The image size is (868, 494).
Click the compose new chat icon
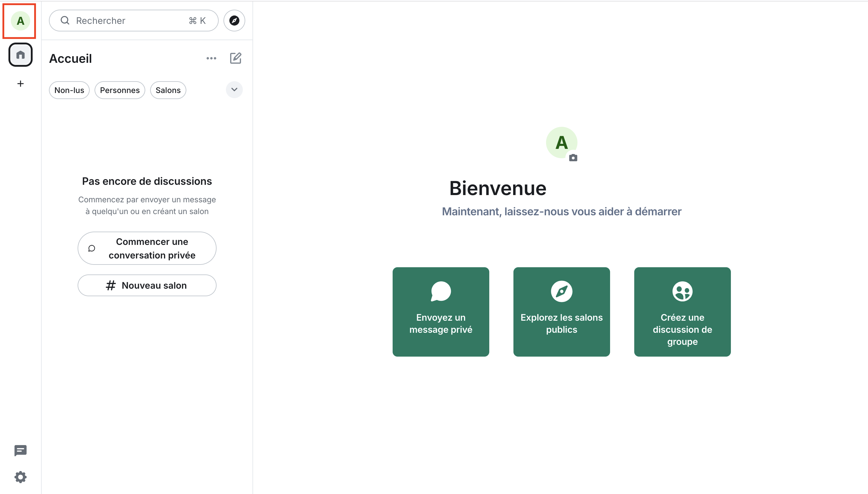pos(236,58)
